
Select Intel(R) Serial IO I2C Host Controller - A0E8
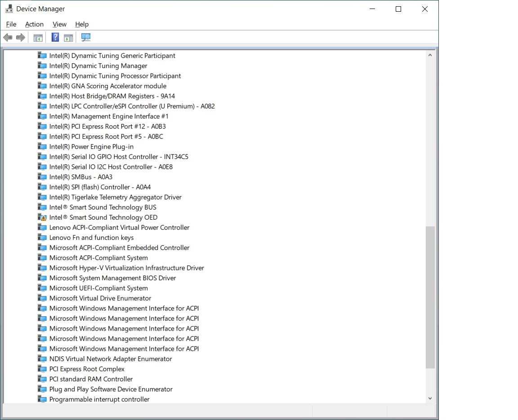pos(111,167)
